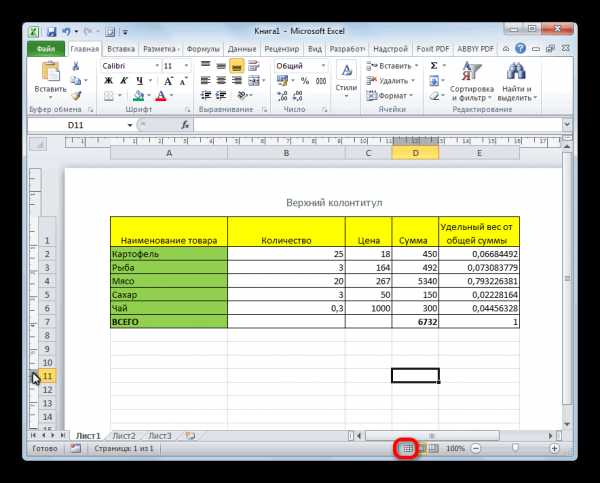Screen dimensions: 600x483
Task: Open the Файл tab
Action: pyautogui.click(x=46, y=49)
